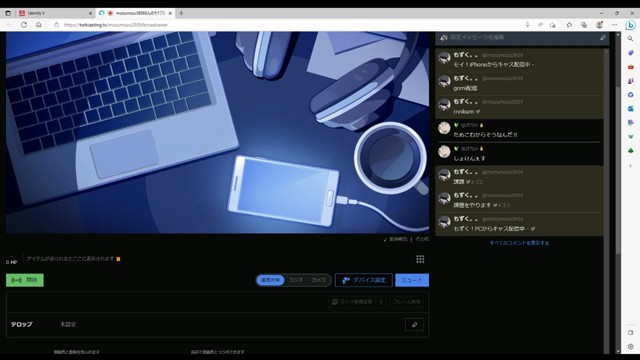Select the screen share mode pill
The image size is (640, 360).
[270, 280]
